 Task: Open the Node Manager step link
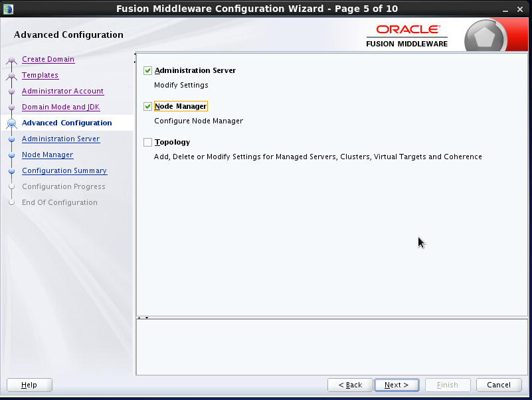(x=47, y=155)
